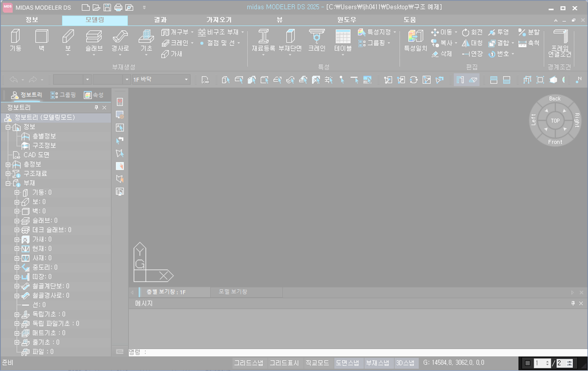Click the print icon in title bar
The height and width of the screenshot is (371, 588).
118,7
